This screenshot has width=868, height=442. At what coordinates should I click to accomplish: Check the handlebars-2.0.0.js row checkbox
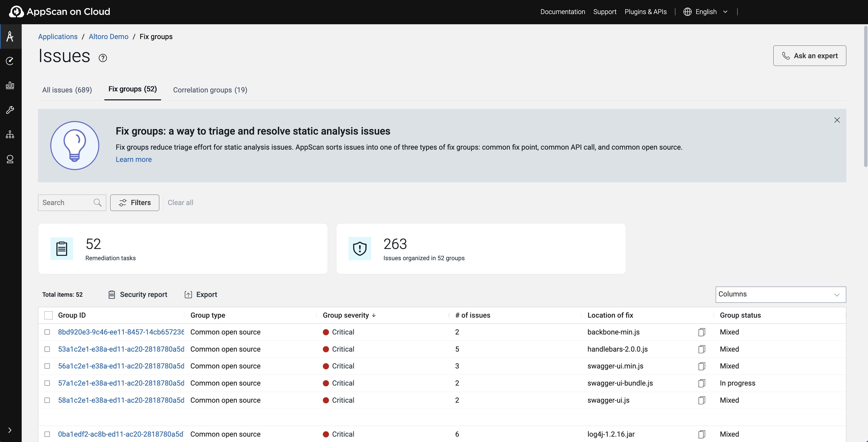47,349
